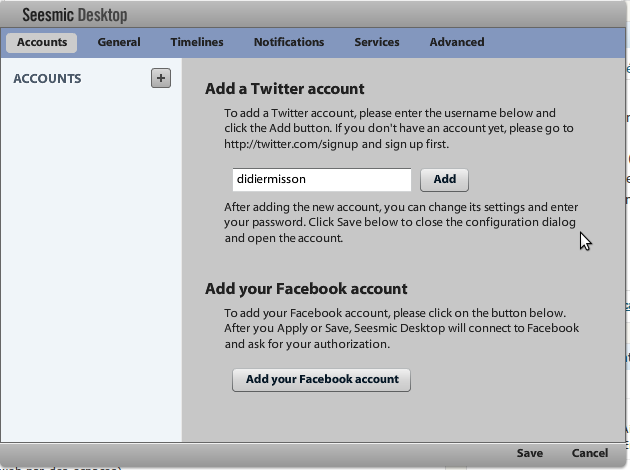Click the ACCOUNTS sidebar heading
This screenshot has width=630, height=470.
47,78
